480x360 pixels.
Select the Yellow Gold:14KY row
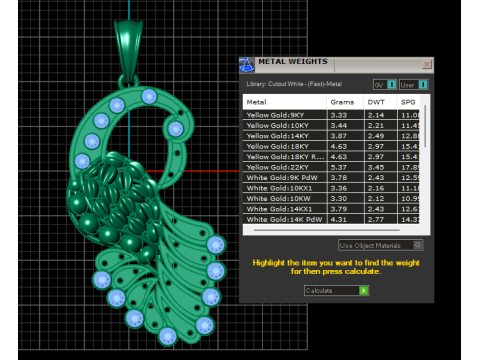[331, 136]
